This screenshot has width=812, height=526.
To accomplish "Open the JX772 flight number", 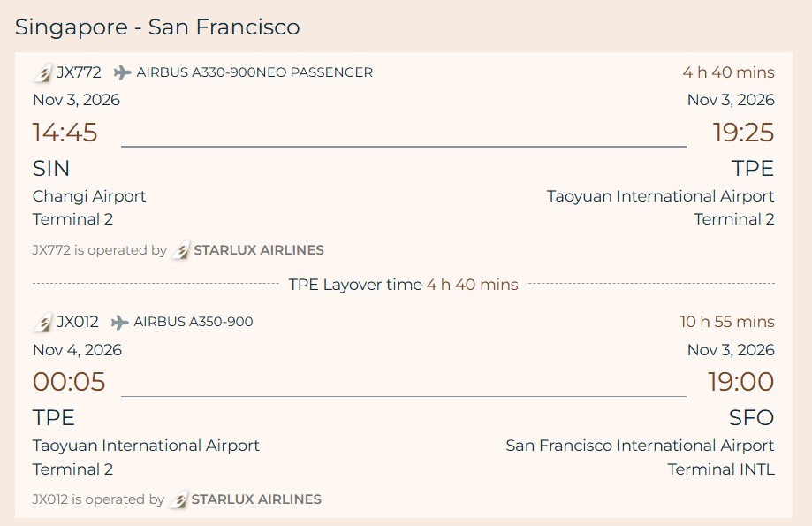I will [x=79, y=72].
